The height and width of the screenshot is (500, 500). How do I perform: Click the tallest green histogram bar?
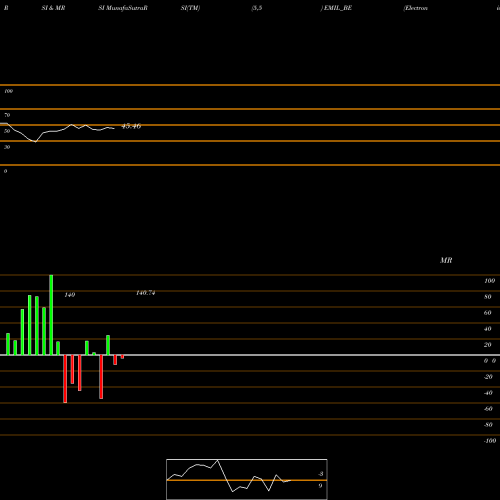[51, 315]
